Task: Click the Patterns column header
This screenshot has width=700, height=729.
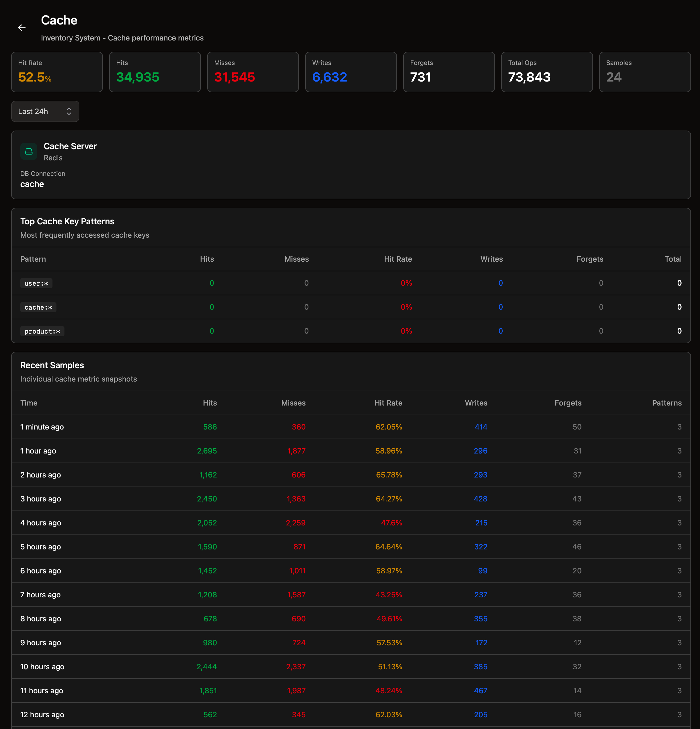Action: pyautogui.click(x=666, y=403)
